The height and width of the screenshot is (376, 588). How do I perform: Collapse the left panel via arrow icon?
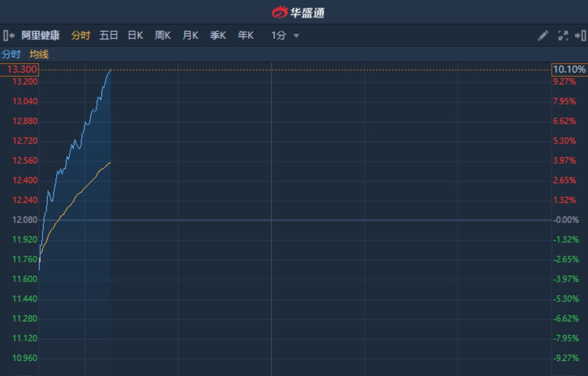(x=8, y=36)
